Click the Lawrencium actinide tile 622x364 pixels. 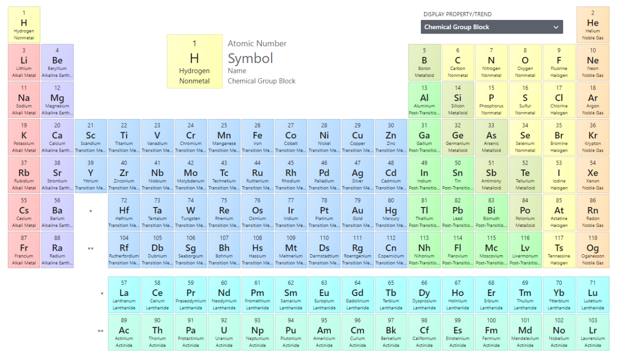(592, 331)
